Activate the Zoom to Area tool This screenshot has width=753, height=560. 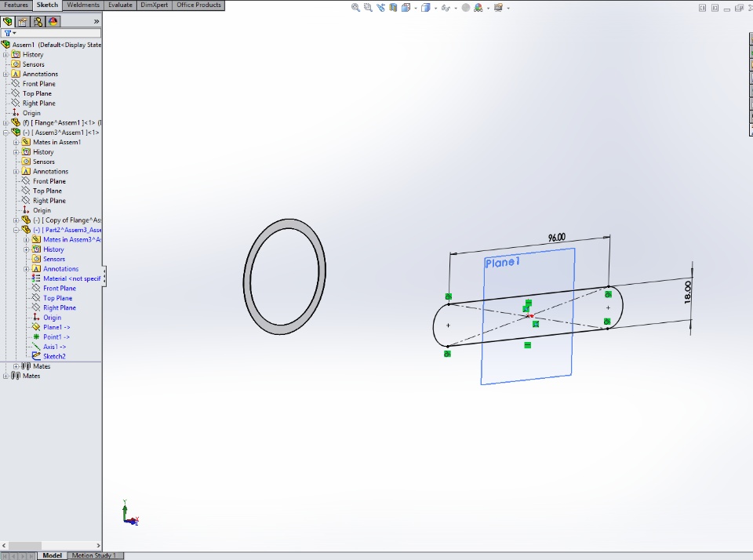click(369, 8)
